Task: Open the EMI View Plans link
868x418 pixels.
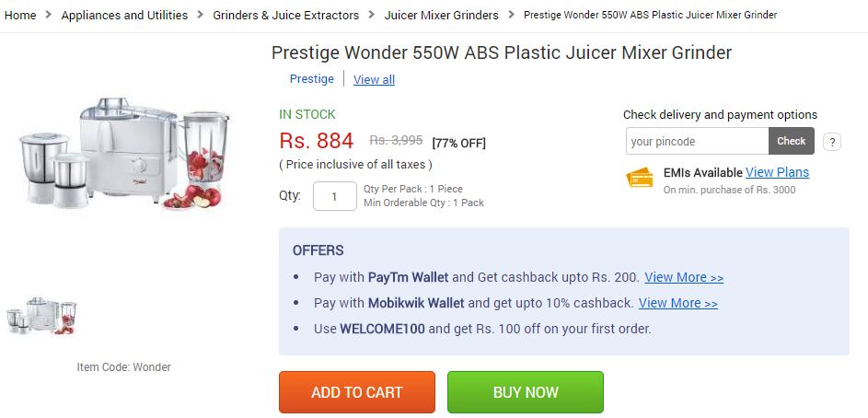Action: tap(777, 172)
